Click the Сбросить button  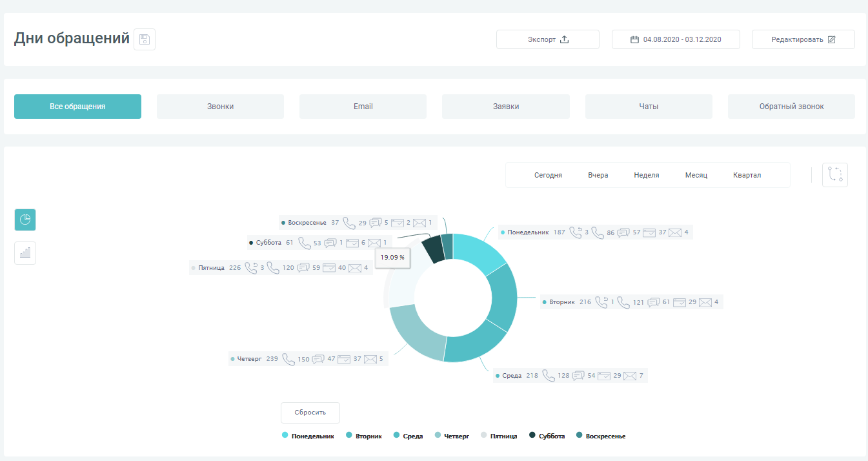310,413
